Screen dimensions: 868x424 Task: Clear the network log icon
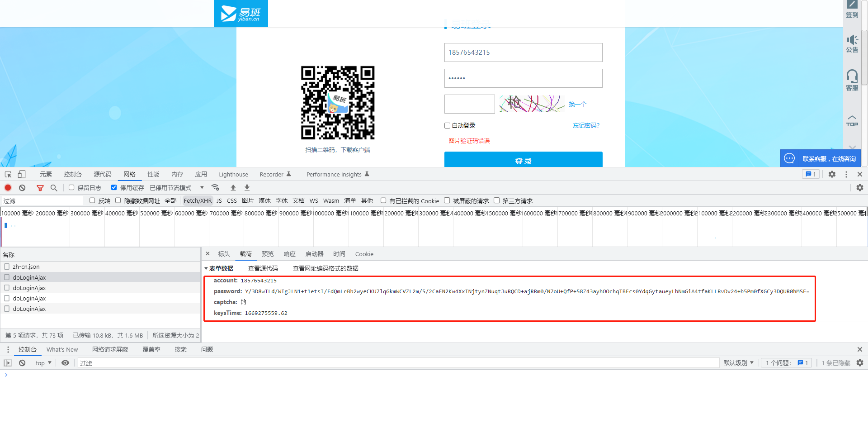tap(22, 187)
